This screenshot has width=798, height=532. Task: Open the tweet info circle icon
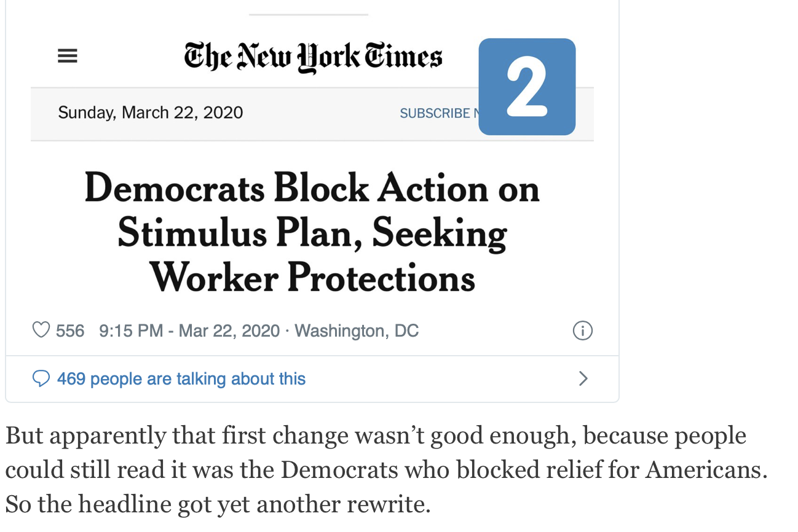click(583, 331)
